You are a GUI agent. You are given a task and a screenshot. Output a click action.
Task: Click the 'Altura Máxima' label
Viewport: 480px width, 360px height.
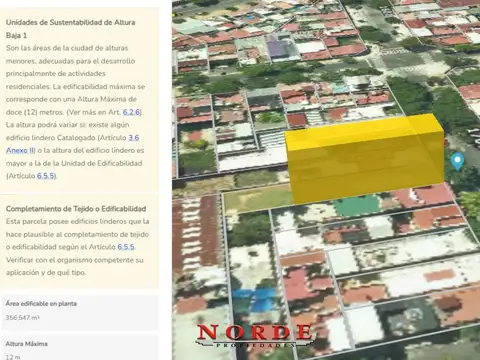[26, 344]
